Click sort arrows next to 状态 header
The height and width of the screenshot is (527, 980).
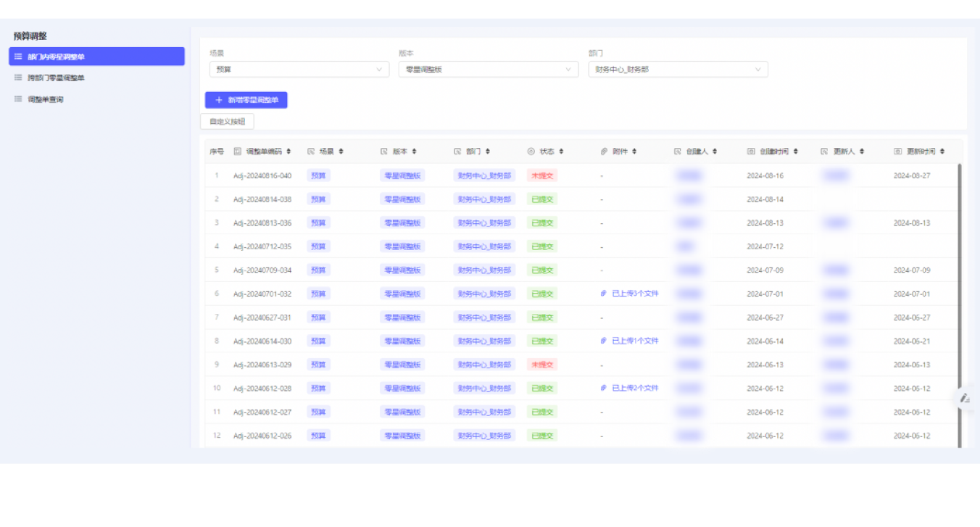point(561,152)
